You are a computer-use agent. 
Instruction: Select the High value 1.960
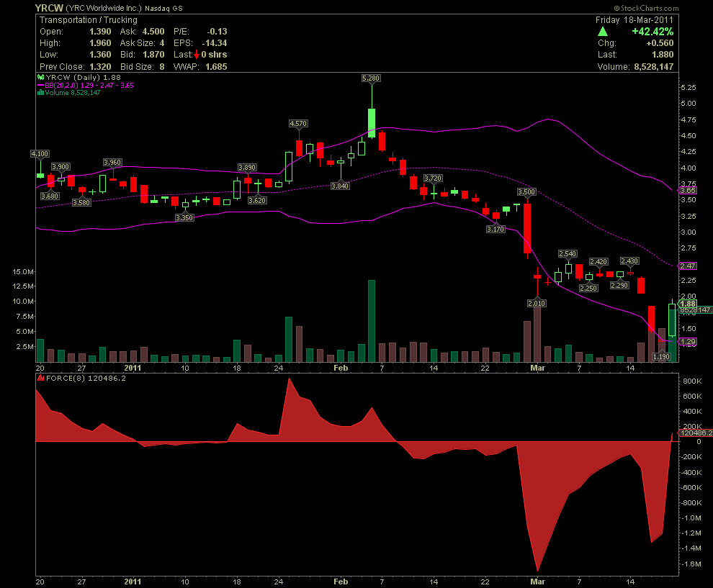tap(100, 43)
